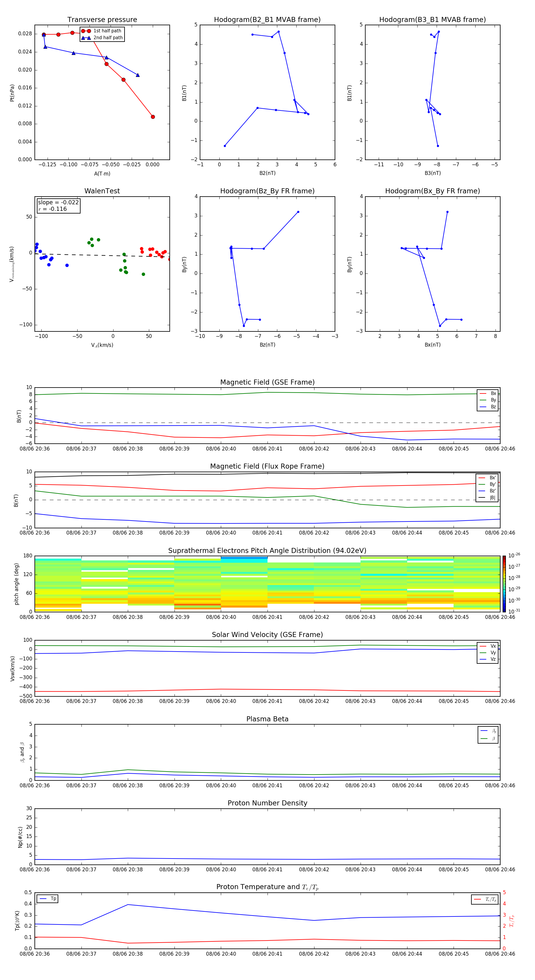Screen dimensions: 535x980
Task: Select the 'A(T·m)' x-axis label
Action: [102, 174]
